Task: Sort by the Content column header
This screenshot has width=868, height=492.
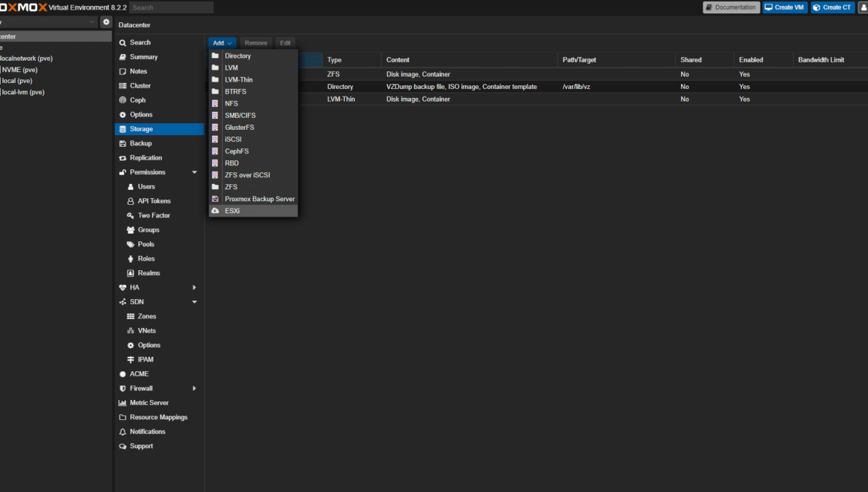Action: click(470, 60)
